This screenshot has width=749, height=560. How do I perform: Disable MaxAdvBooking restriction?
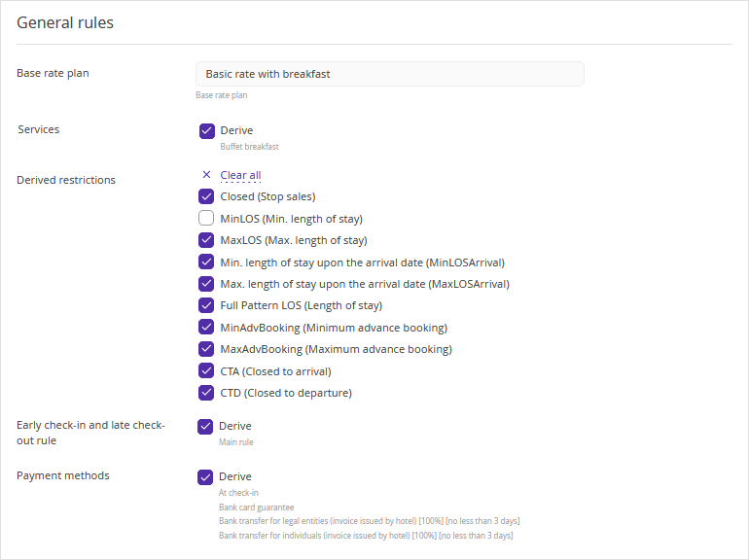point(206,349)
